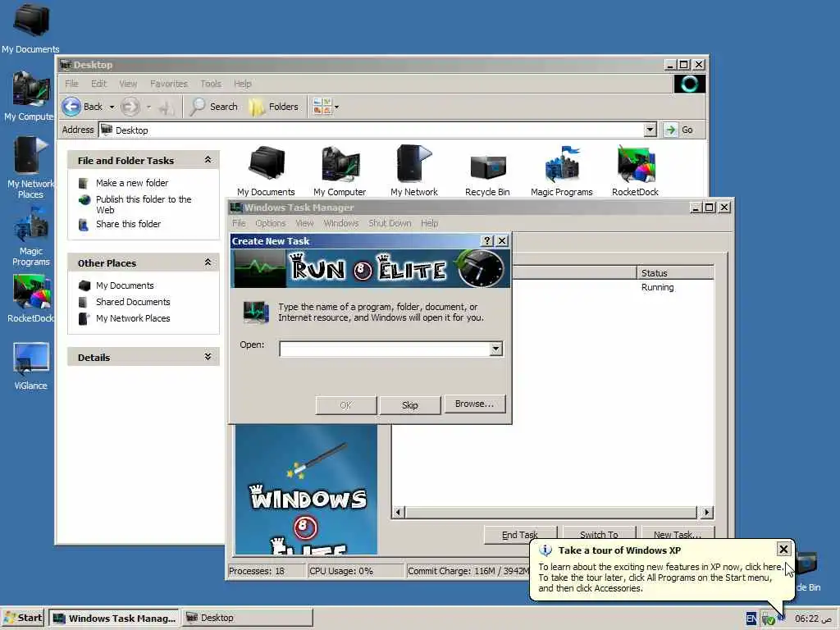
Task: Open Views dropdown arrow in toolbar
Action: [x=336, y=107]
